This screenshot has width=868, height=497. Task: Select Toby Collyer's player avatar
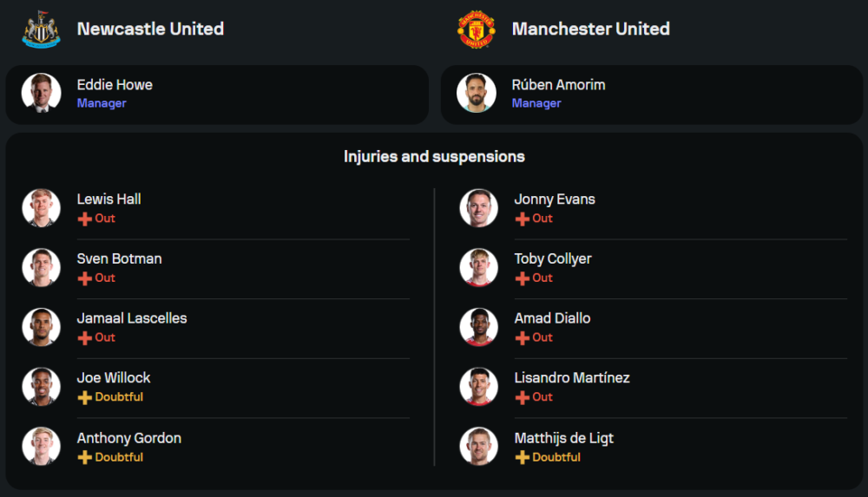pos(478,267)
